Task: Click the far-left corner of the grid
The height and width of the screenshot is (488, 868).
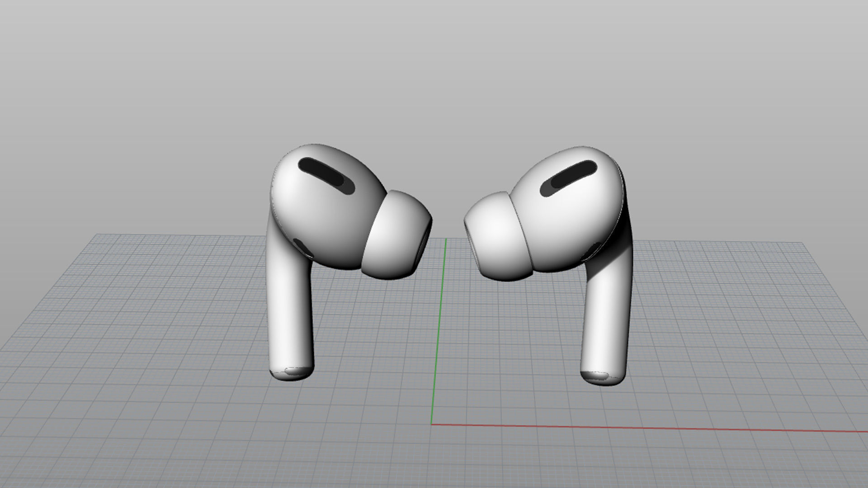Action: (x=99, y=235)
